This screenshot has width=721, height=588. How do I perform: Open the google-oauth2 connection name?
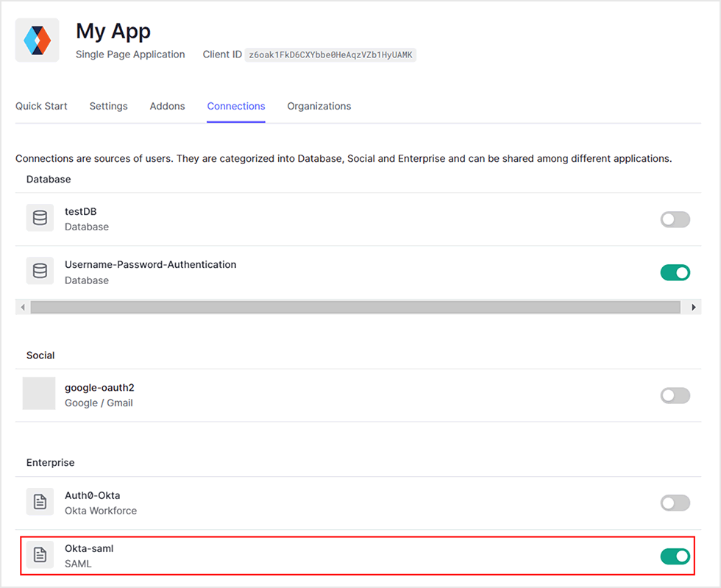point(99,388)
